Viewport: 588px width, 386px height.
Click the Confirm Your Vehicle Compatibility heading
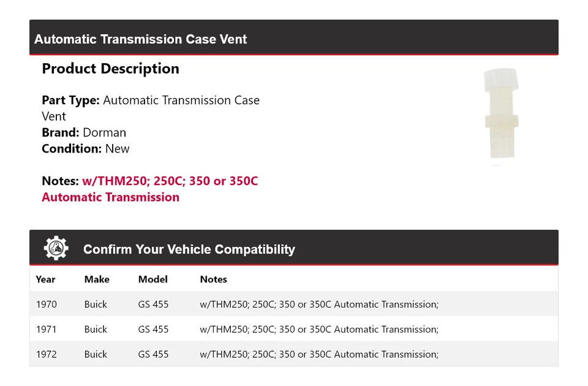189,249
